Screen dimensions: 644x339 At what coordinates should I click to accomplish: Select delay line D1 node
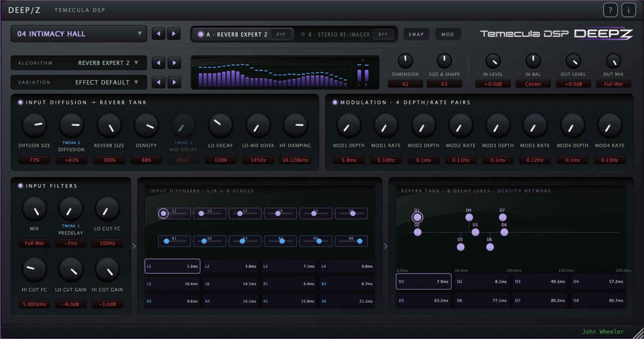[417, 217]
